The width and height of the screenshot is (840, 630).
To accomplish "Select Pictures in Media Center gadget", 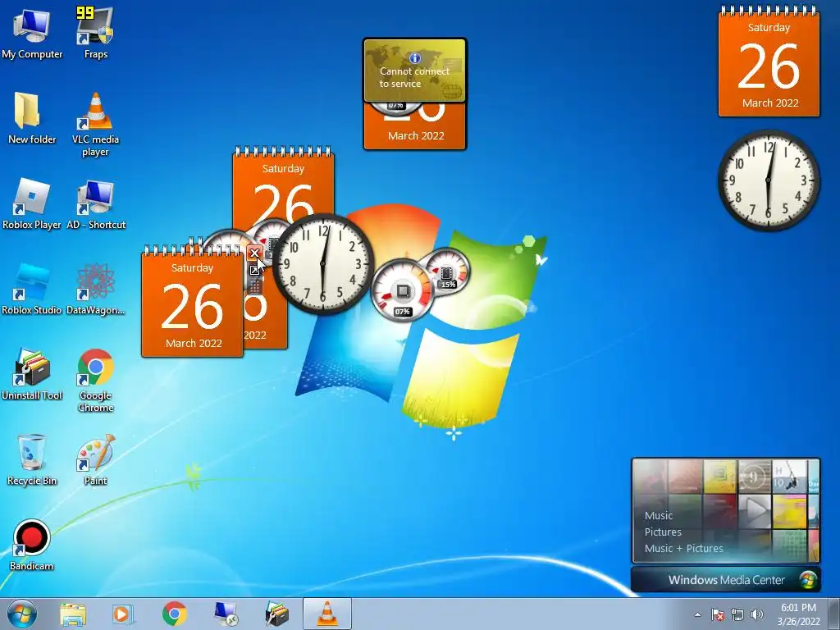I will 663,532.
